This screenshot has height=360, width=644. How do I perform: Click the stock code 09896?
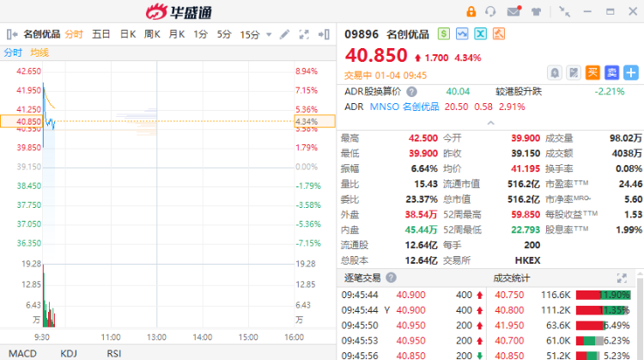pos(361,34)
